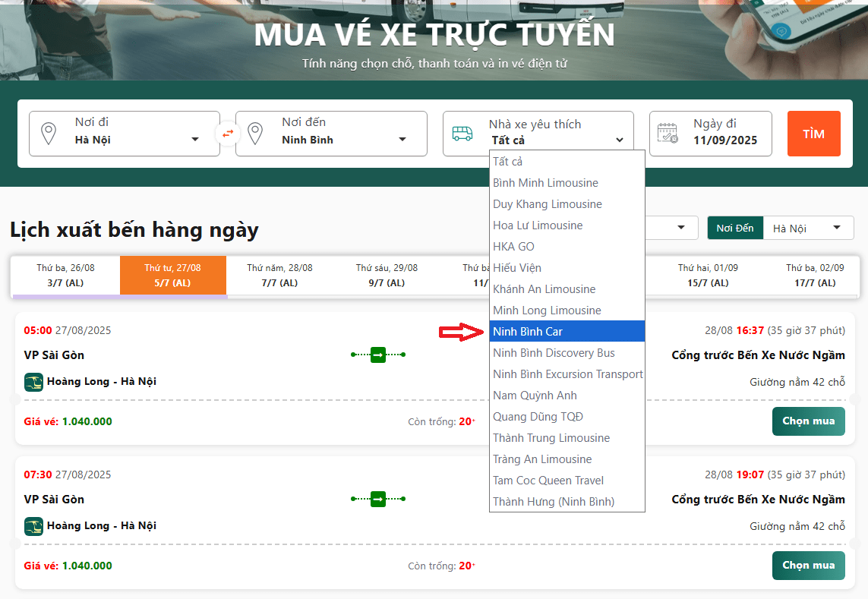
Task: Open the Nơi đến Ninh Bình dropdown
Action: click(x=343, y=140)
